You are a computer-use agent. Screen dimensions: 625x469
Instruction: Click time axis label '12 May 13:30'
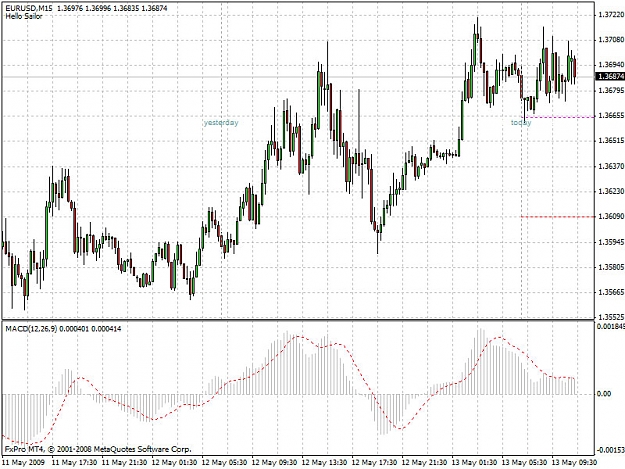tap(324, 463)
